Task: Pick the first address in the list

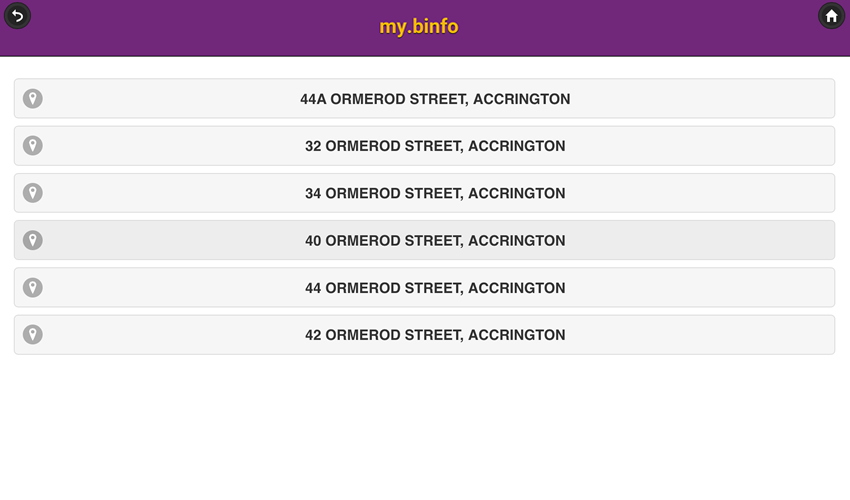Action: click(x=424, y=99)
